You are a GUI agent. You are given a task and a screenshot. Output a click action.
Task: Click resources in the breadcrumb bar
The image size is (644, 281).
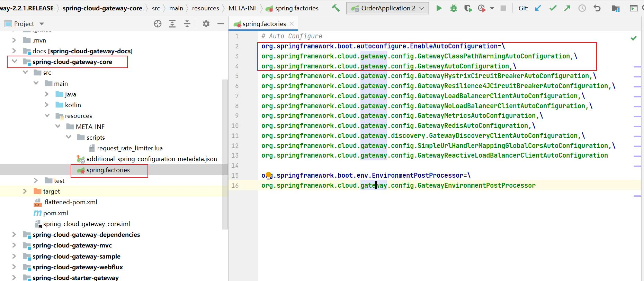click(206, 8)
